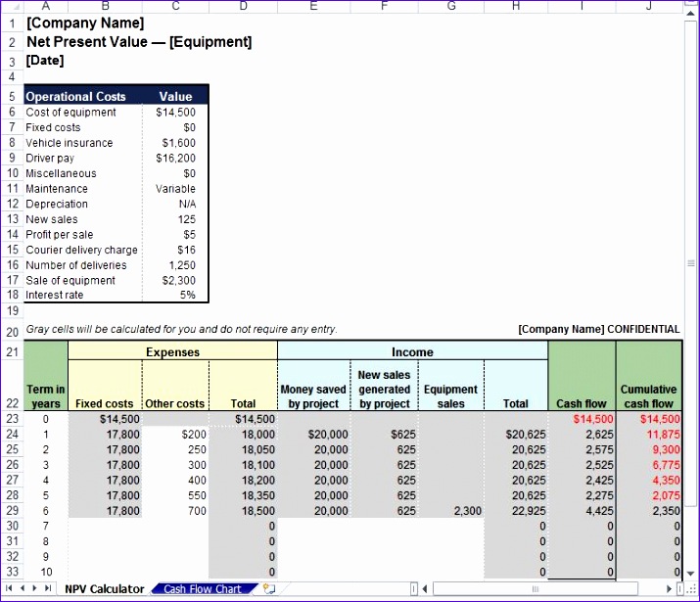Select Driver pay value $16,200
Viewport: 700px width, 602px height.
point(175,158)
